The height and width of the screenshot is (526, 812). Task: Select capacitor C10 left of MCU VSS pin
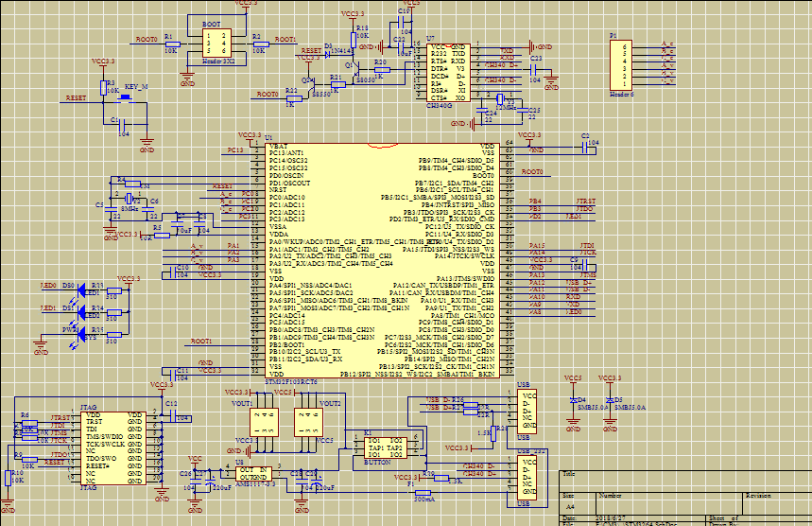[172, 272]
